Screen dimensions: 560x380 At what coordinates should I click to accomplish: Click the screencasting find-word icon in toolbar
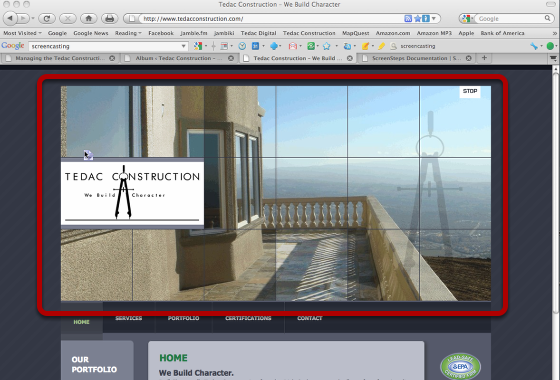pyautogui.click(x=394, y=46)
